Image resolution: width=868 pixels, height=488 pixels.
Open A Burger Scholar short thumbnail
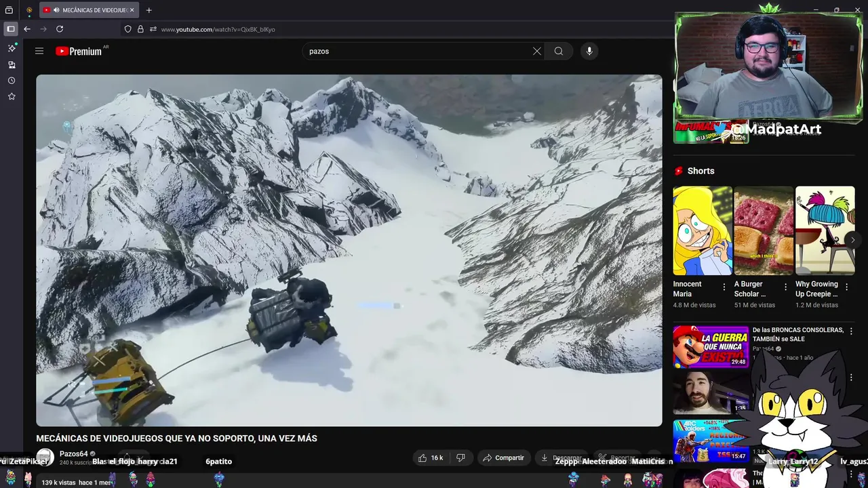pyautogui.click(x=764, y=230)
